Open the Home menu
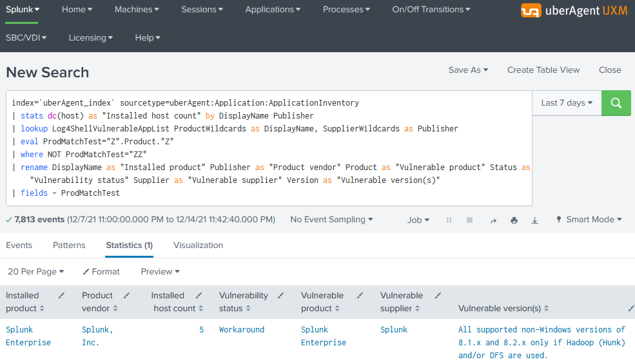The height and width of the screenshot is (364, 635). point(77,9)
